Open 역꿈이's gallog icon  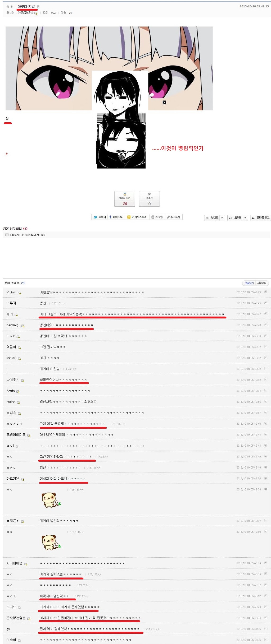[x=19, y=348]
